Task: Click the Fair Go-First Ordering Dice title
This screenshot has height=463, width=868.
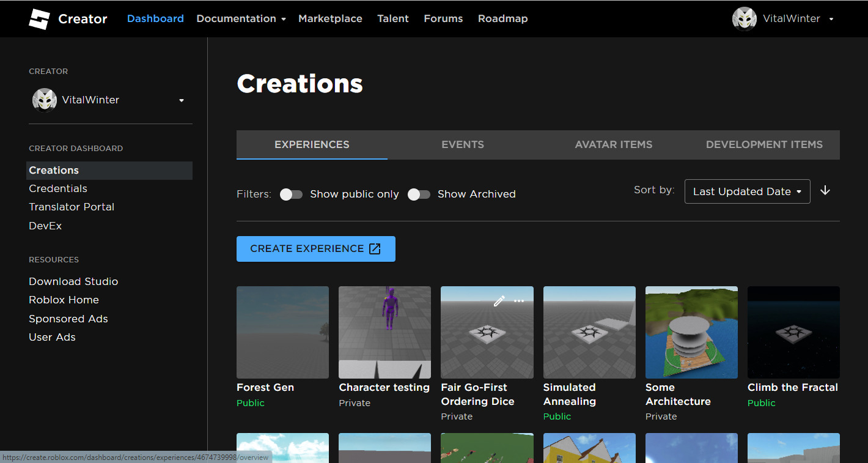Action: [x=477, y=394]
